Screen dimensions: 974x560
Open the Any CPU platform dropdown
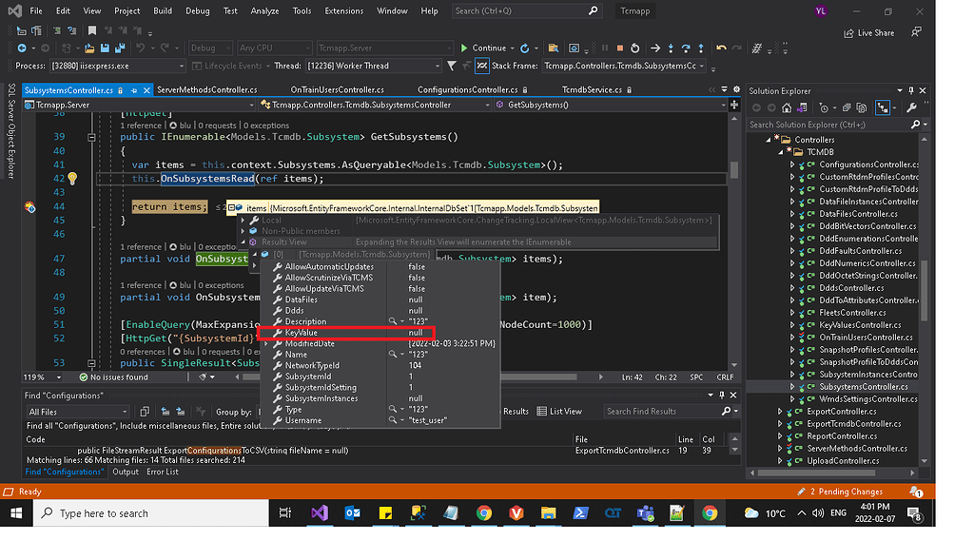click(x=274, y=48)
